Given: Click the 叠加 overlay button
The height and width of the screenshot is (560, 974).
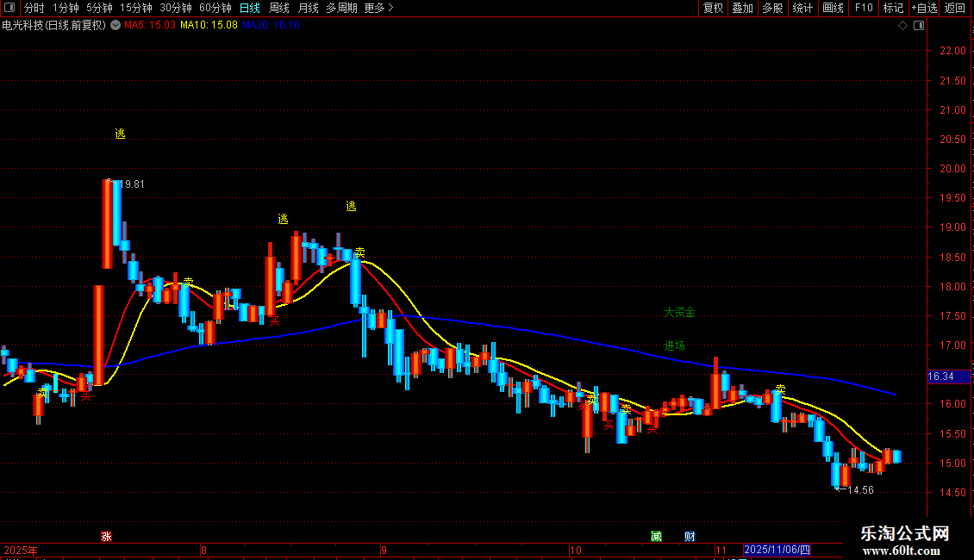Looking at the screenshot, I should [x=742, y=8].
